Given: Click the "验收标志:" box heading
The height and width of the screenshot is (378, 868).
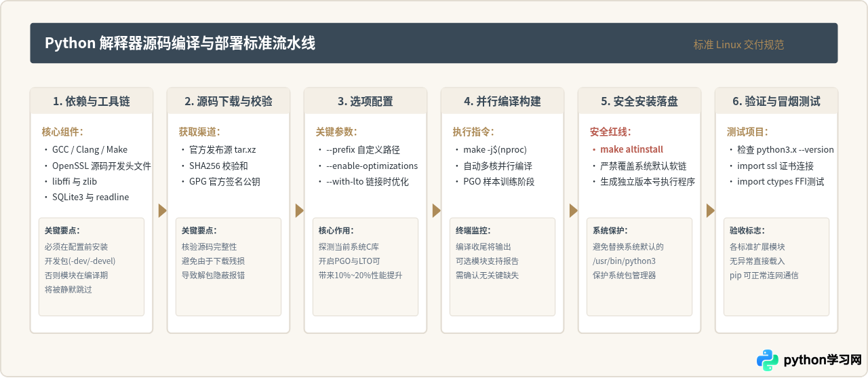Looking at the screenshot, I should tap(747, 231).
